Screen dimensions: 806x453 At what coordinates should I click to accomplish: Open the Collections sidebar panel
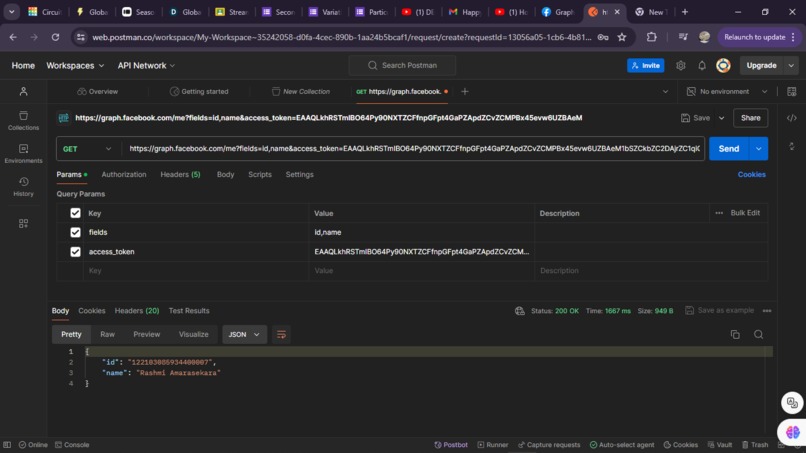click(23, 120)
